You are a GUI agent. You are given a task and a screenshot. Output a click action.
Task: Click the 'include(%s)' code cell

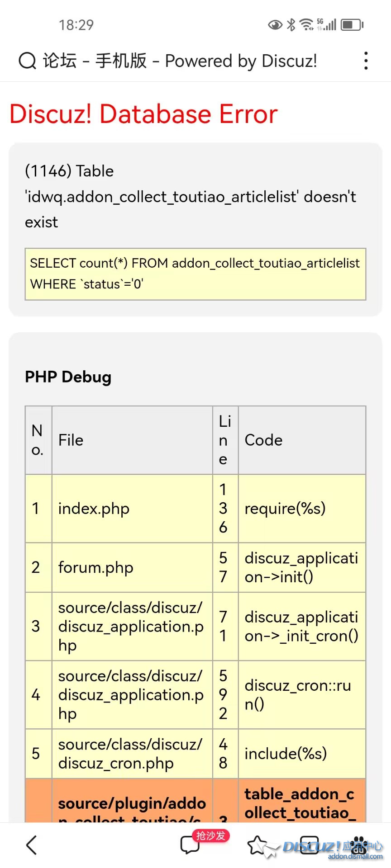click(302, 754)
